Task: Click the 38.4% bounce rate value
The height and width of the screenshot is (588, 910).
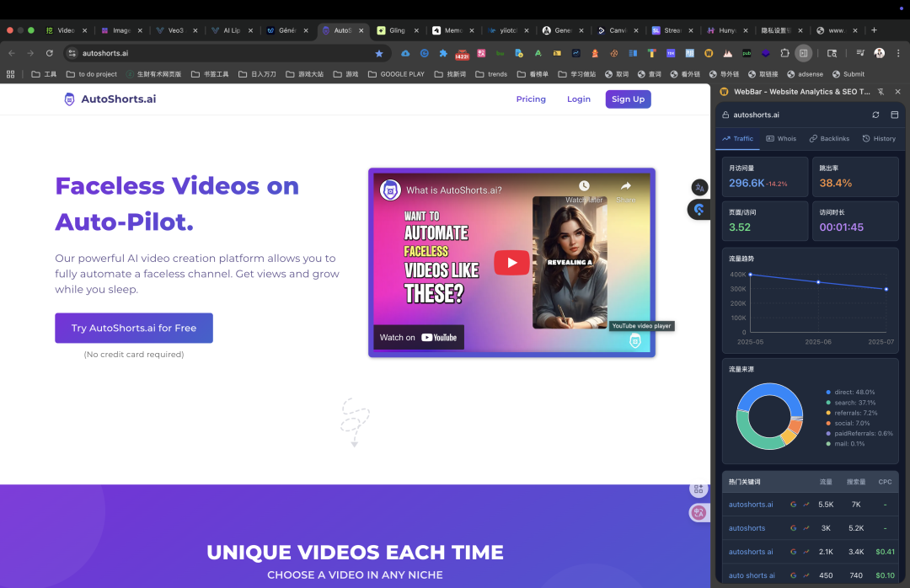Action: click(835, 184)
